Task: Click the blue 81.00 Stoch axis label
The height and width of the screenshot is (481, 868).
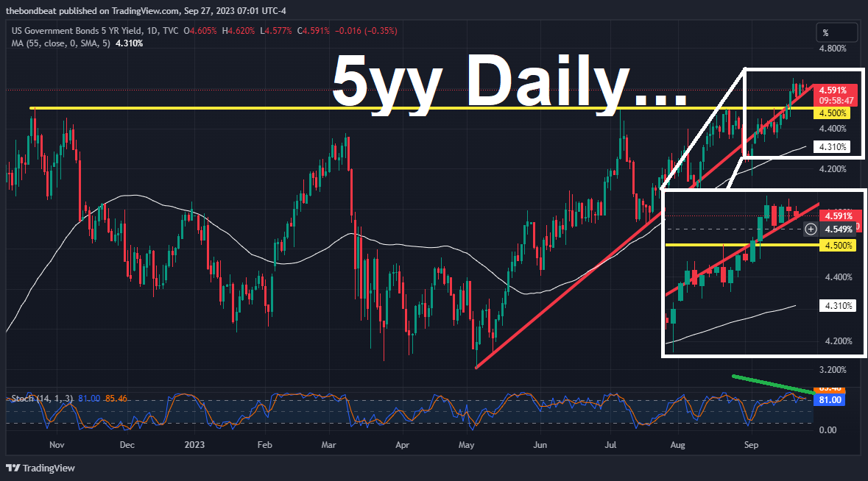Action: tap(829, 399)
